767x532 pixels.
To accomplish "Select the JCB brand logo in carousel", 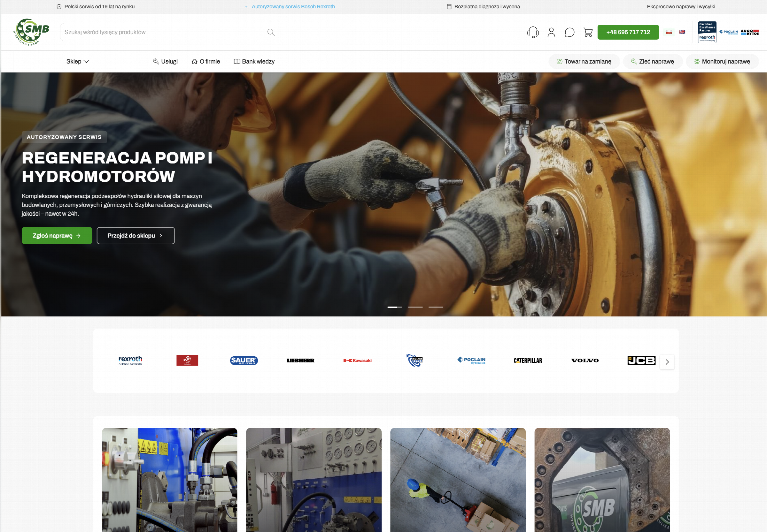I will 641,360.
